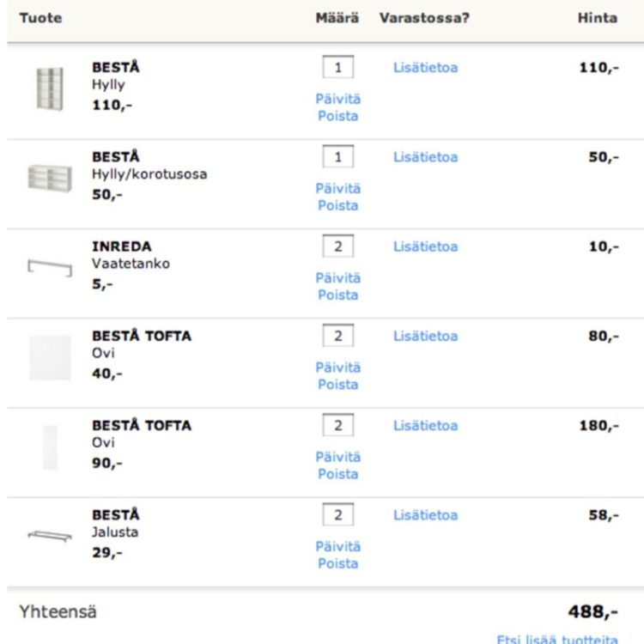Update INREDA Vaatetanko quantity with Päivitä
This screenshot has width=644, height=644.
pos(338,278)
